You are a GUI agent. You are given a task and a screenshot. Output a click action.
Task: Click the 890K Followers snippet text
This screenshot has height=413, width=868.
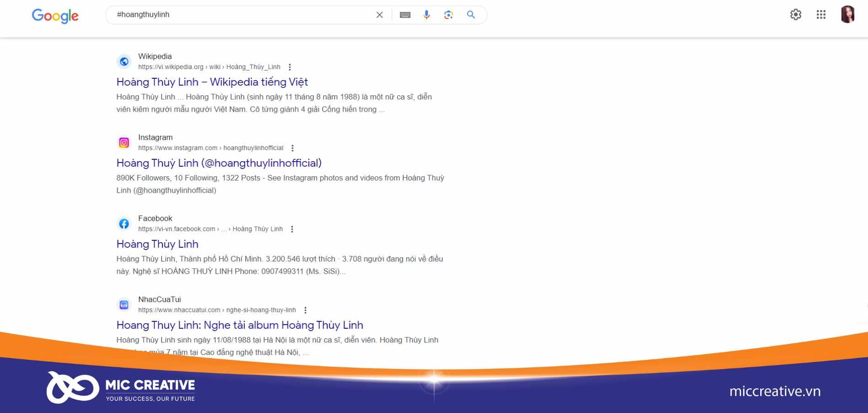tap(280, 184)
